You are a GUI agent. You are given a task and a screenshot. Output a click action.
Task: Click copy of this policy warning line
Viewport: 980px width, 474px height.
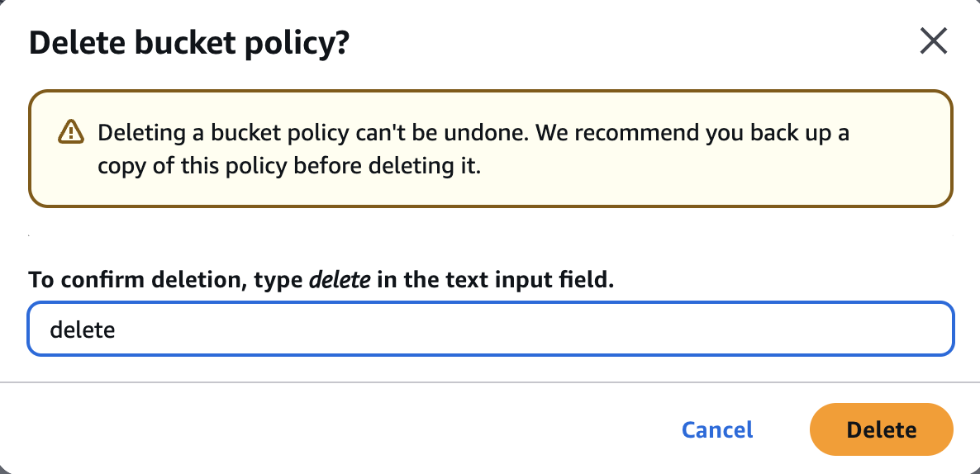pyautogui.click(x=289, y=168)
